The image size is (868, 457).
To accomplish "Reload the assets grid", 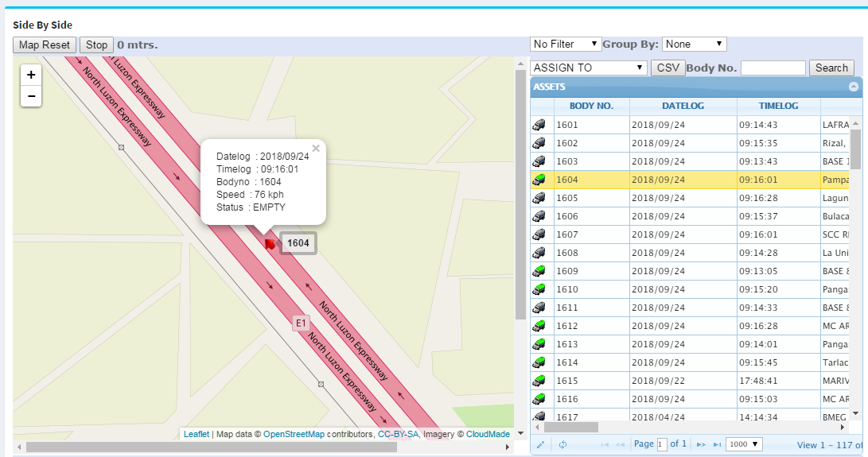I will (x=562, y=444).
